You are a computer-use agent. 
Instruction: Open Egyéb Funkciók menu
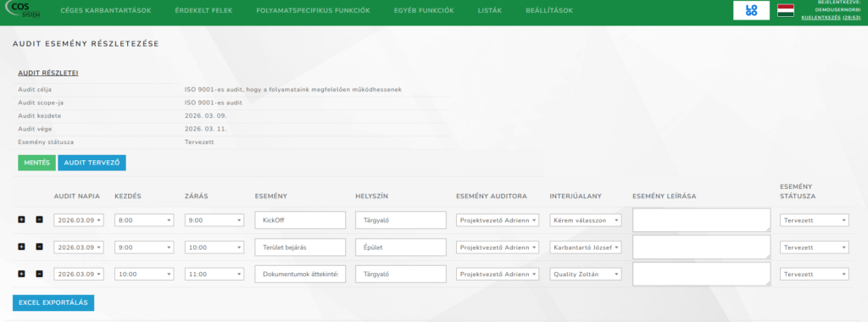coord(424,10)
